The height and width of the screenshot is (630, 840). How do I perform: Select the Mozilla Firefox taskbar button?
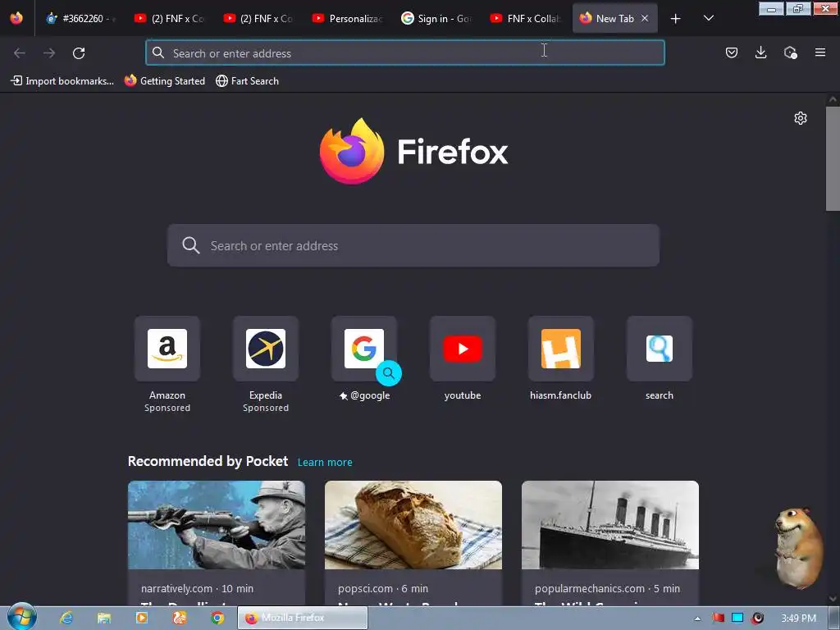tap(302, 618)
